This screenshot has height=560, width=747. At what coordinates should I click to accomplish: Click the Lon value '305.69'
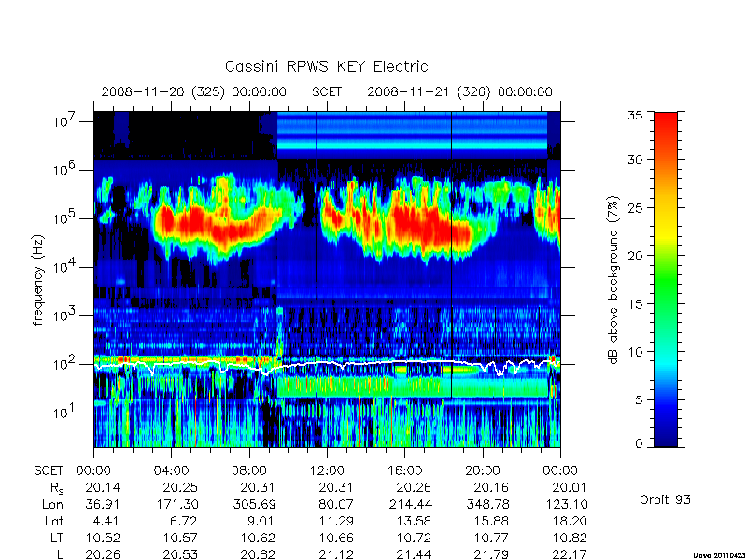(x=253, y=504)
